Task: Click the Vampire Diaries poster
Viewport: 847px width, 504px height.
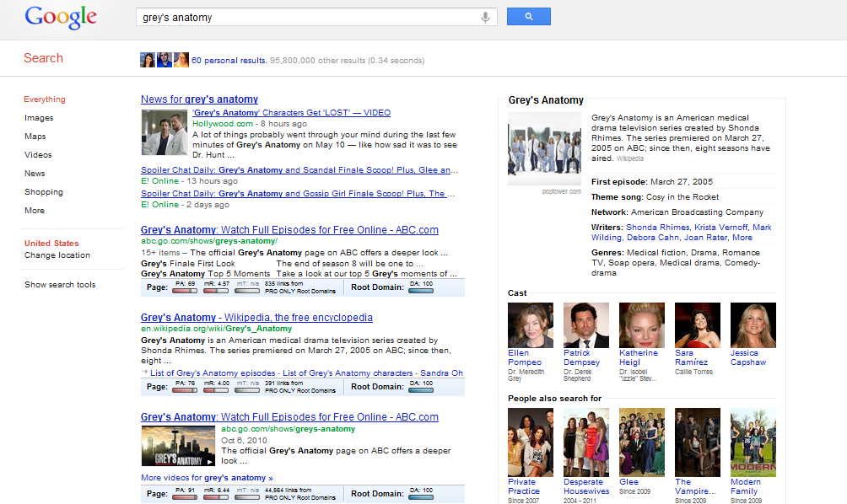Action: 698,442
